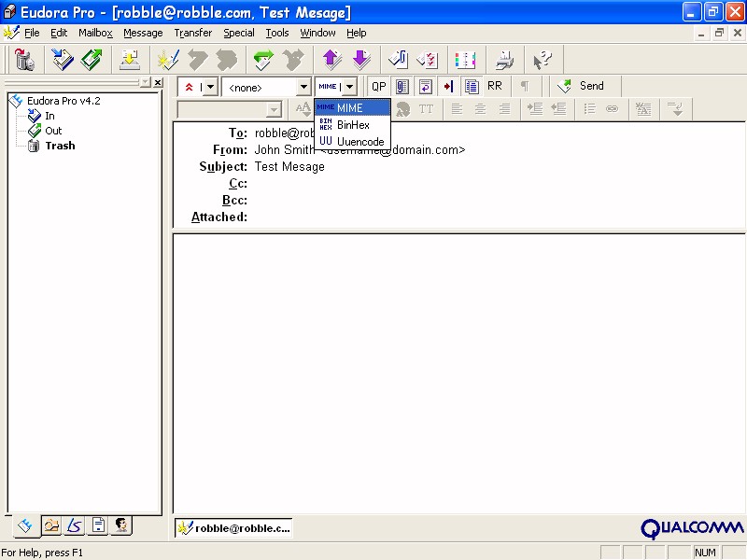Go to next message with down arrow
747x560 pixels.
[x=361, y=60]
